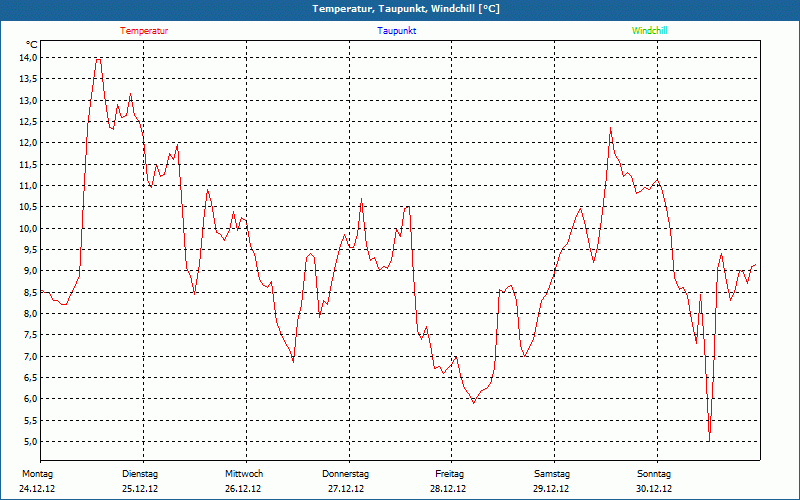Image resolution: width=800 pixels, height=500 pixels.
Task: Click the date 27.12.12
Action: pos(346,489)
